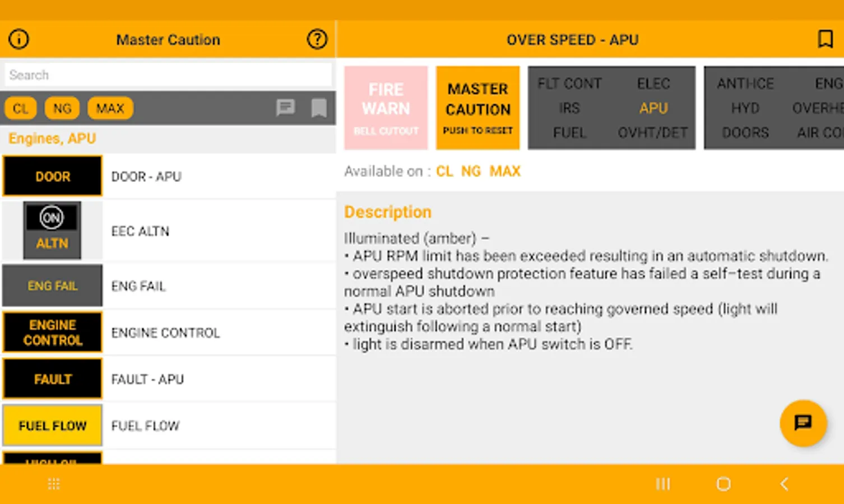
Task: Open the floating comment chat button
Action: point(803,423)
